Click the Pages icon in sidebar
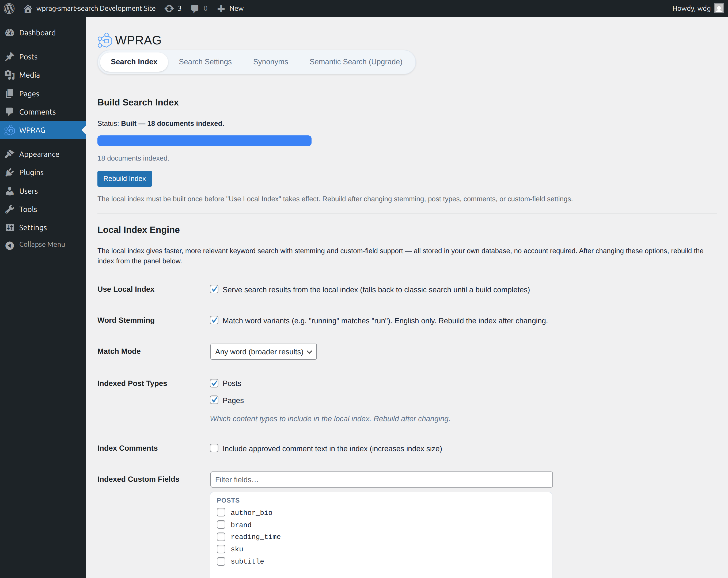Viewport: 728px width, 578px height. 10,93
